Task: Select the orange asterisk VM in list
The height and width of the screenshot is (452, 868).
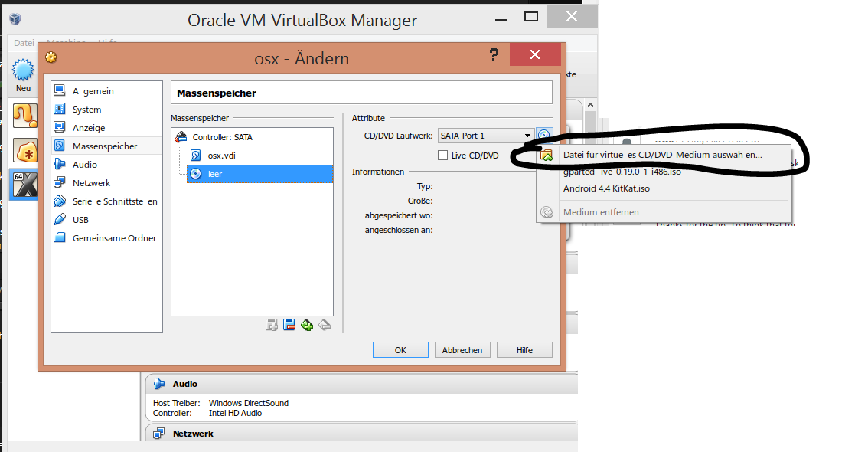Action: 25,150
